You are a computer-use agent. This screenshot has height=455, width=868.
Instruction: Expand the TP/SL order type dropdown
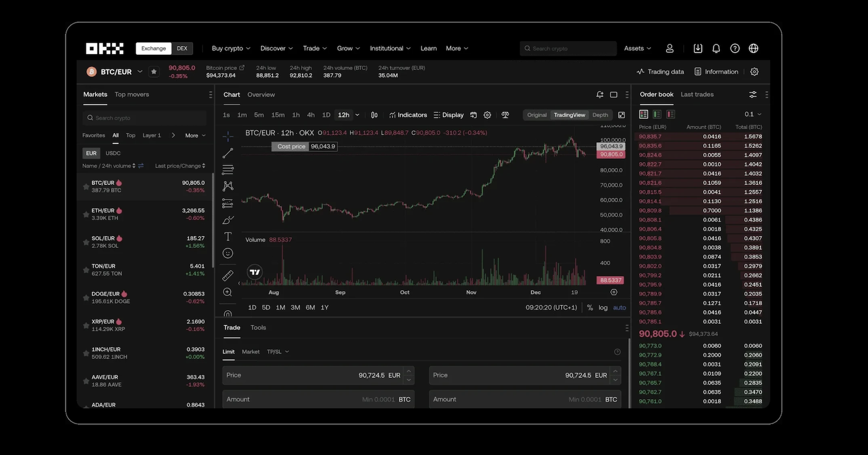pos(278,352)
